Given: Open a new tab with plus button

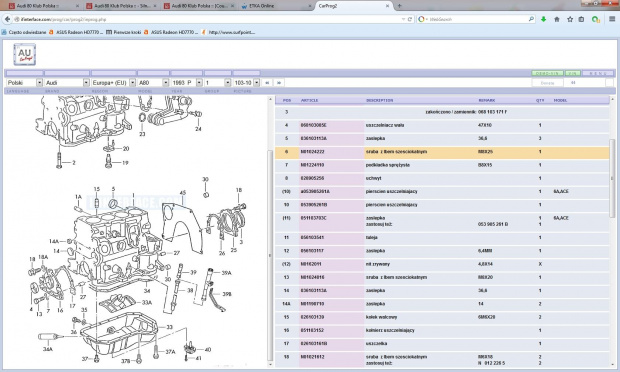Looking at the screenshot, I should [399, 6].
